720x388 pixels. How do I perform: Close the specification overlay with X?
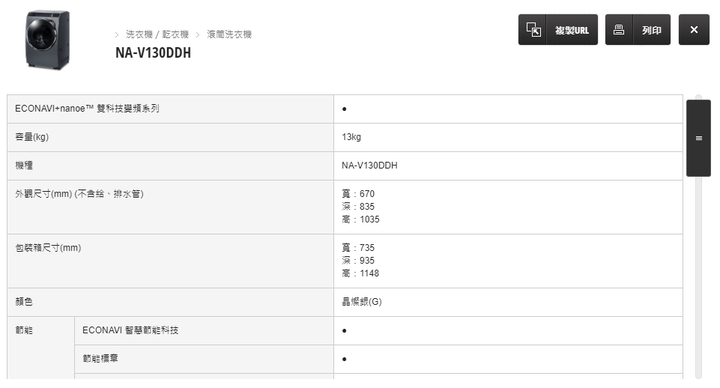[694, 29]
